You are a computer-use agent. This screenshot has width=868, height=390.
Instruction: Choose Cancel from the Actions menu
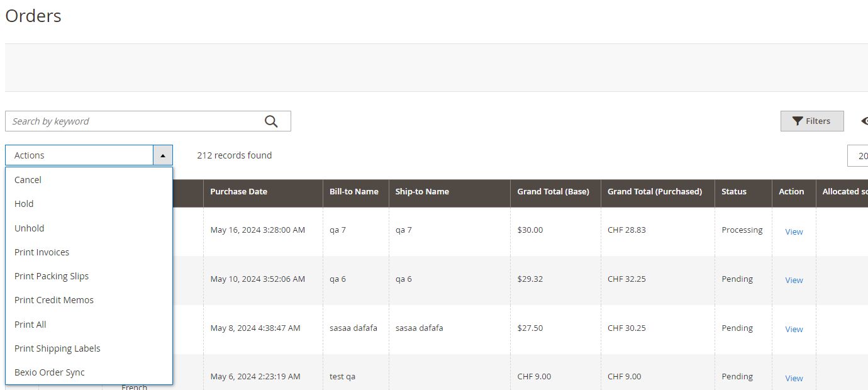[x=28, y=180]
